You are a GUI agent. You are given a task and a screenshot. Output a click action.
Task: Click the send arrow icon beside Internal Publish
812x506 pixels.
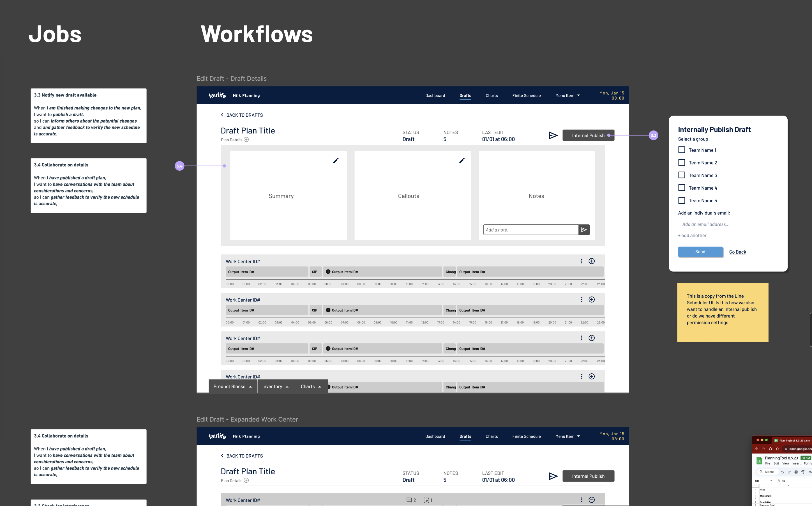tap(553, 135)
